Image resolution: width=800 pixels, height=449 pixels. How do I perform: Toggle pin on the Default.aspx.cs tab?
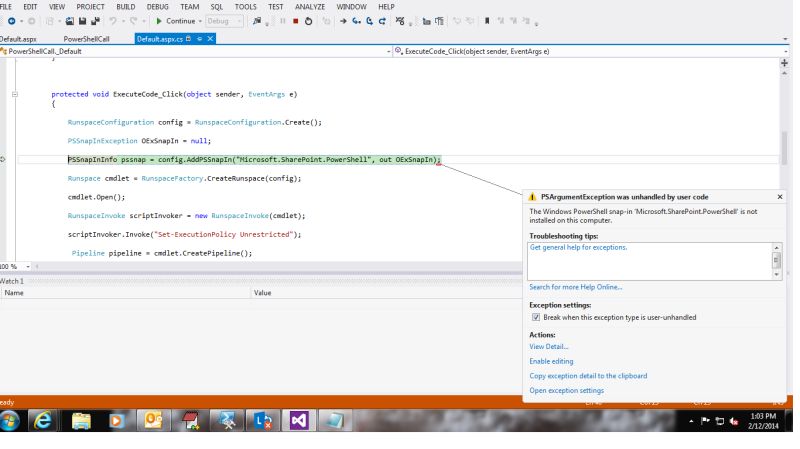(x=199, y=39)
